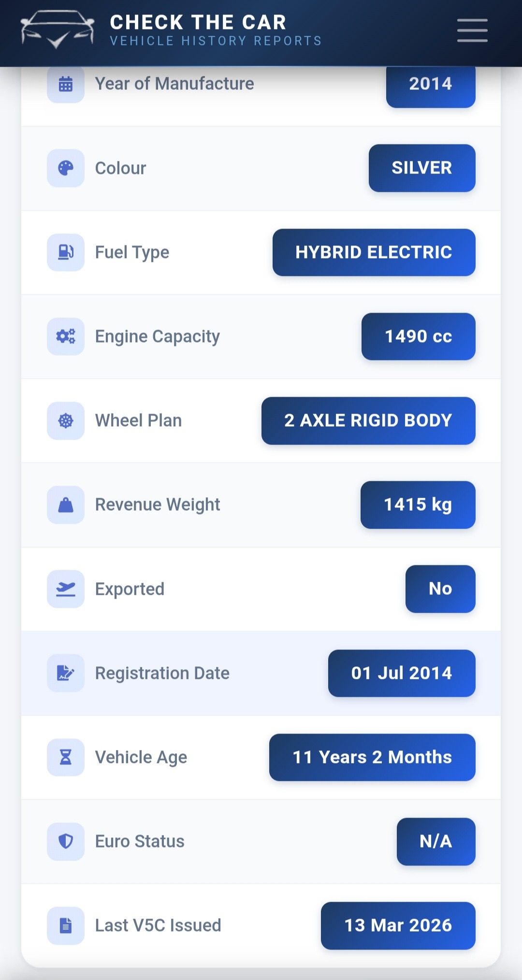This screenshot has height=980, width=522.
Task: Click the Exported plane icon
Action: pos(66,589)
